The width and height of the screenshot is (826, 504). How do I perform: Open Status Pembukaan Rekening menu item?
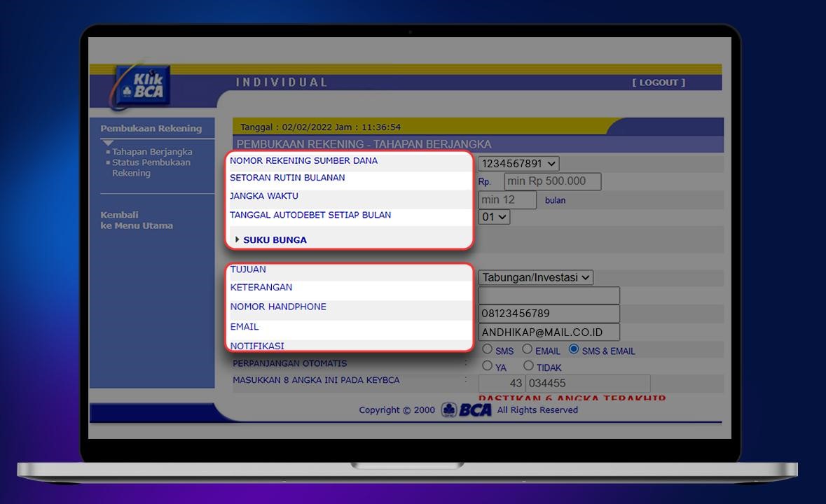coord(151,167)
